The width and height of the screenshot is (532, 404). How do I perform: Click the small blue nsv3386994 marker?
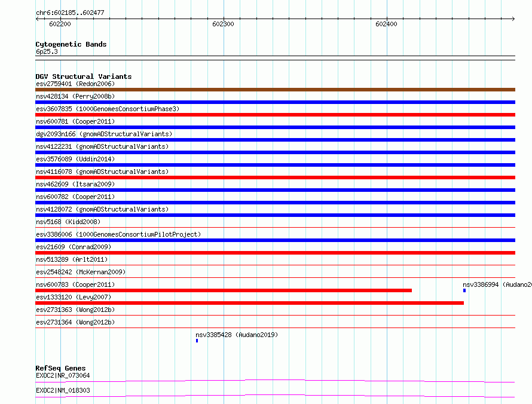[464, 290]
